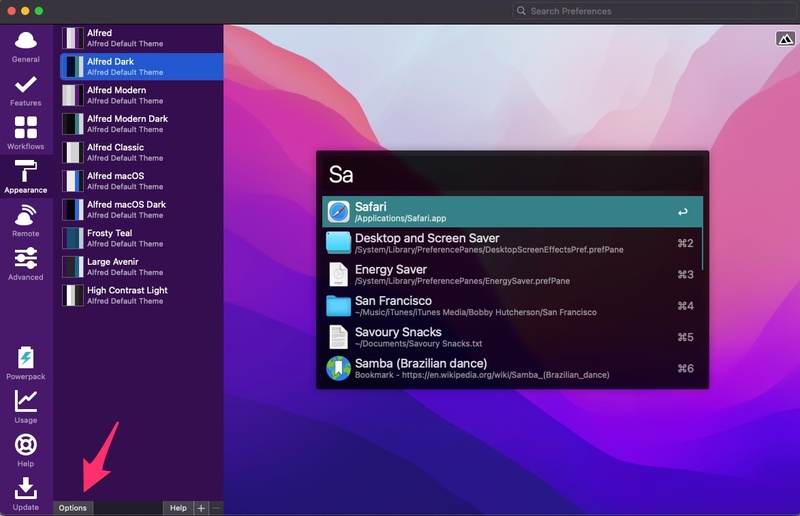Click the Large Avenir theme color thumbnail
Image resolution: width=800 pixels, height=516 pixels.
click(73, 267)
